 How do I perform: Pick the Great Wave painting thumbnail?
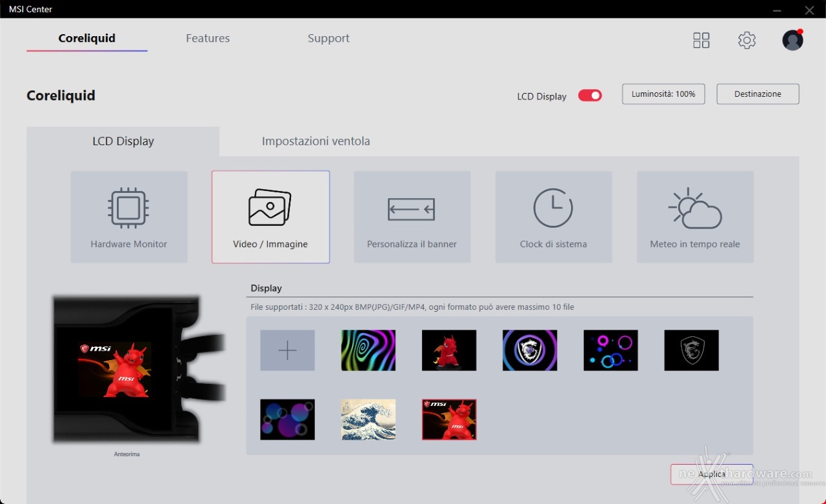(x=368, y=419)
